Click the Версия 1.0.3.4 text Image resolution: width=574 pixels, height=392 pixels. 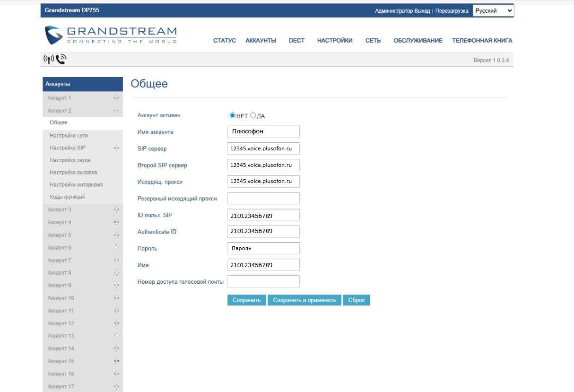click(491, 61)
